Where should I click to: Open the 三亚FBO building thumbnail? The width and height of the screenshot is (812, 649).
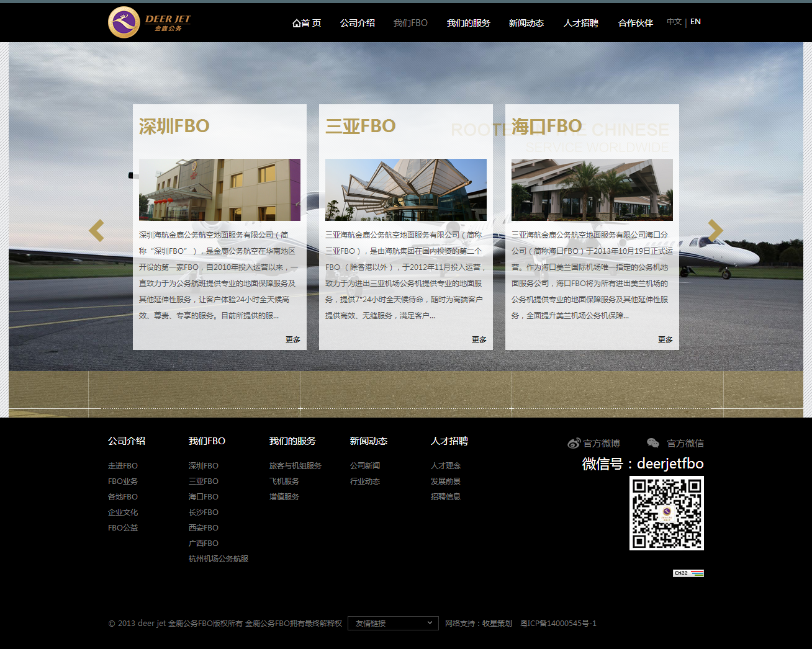[406, 190]
